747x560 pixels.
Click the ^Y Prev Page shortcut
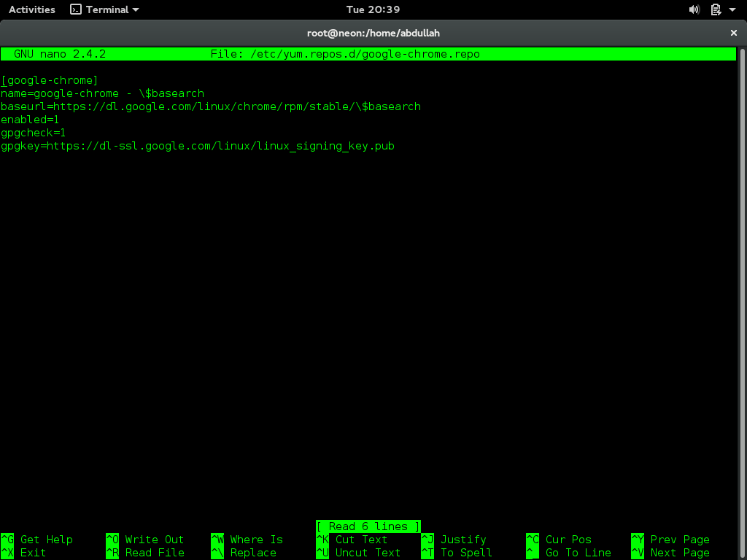point(670,540)
